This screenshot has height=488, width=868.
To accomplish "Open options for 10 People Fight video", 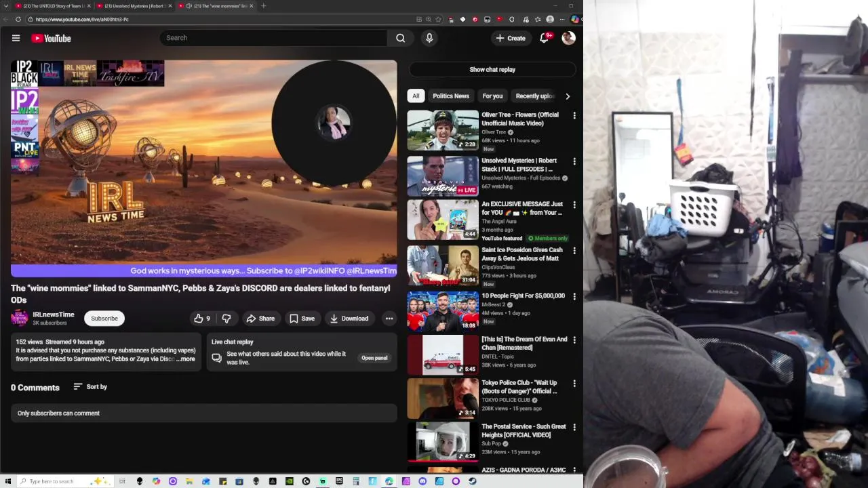I will point(574,297).
